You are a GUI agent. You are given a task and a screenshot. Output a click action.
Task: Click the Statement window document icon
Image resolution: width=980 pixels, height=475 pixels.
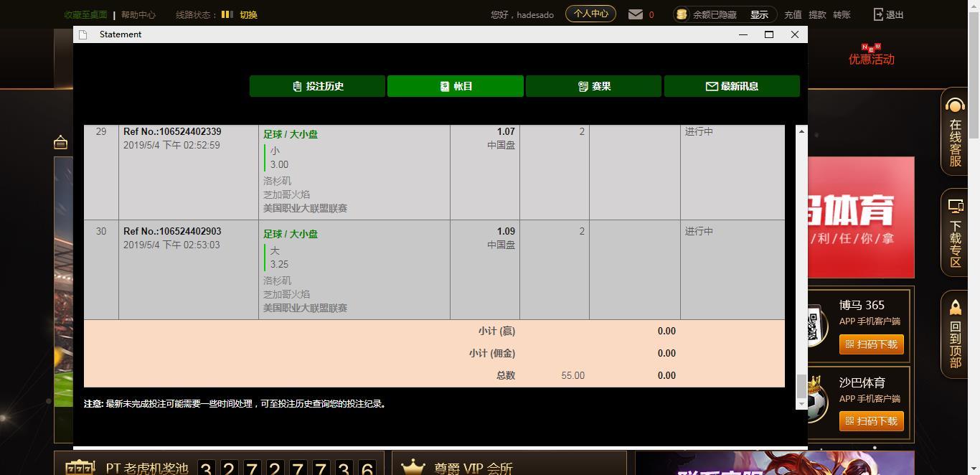point(84,34)
